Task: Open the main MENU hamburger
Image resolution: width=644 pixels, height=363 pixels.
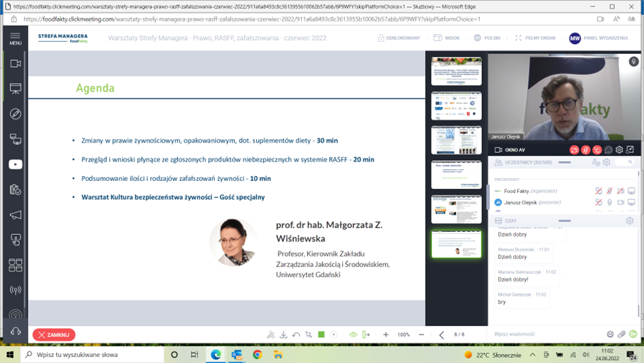Action: click(x=15, y=38)
